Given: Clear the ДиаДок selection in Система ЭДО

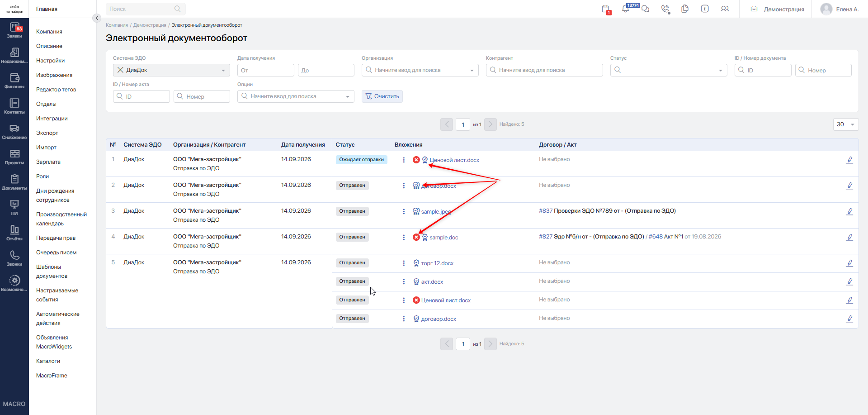Looking at the screenshot, I should pos(120,70).
